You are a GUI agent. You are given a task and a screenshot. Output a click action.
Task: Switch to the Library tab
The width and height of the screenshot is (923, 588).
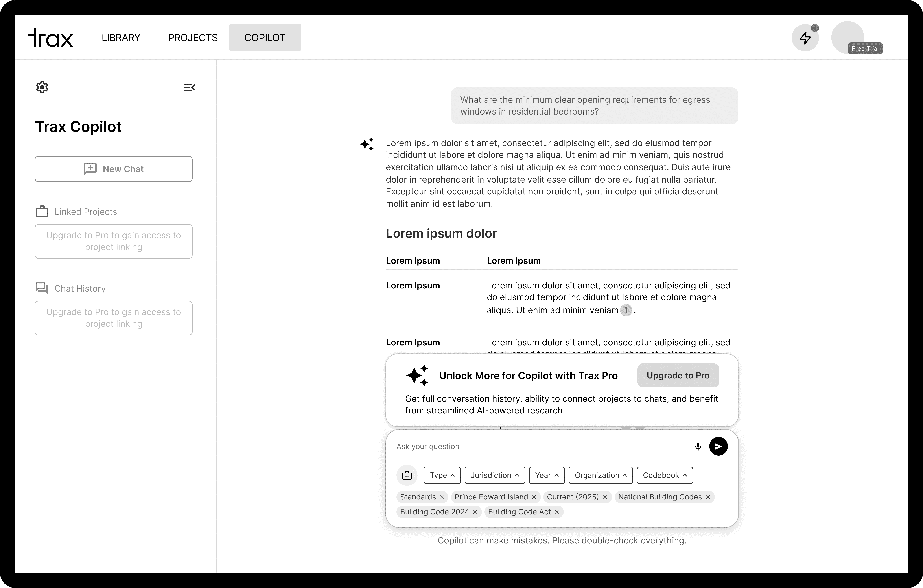coord(121,38)
